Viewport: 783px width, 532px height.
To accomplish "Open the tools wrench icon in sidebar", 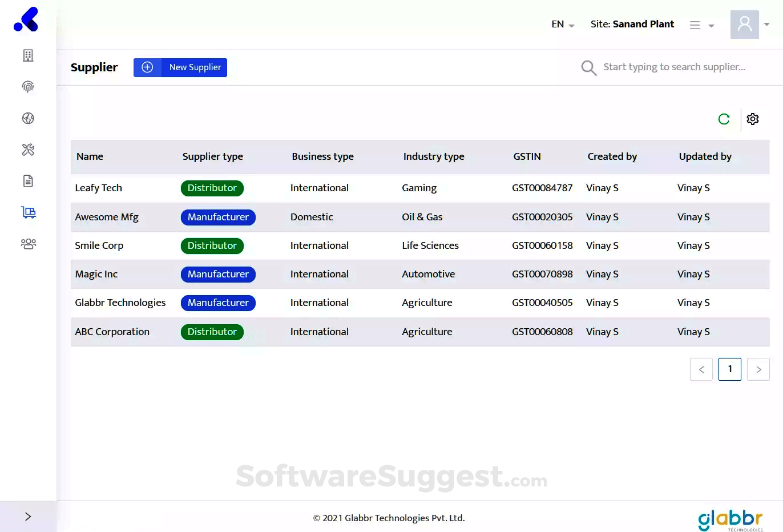I will 28,150.
